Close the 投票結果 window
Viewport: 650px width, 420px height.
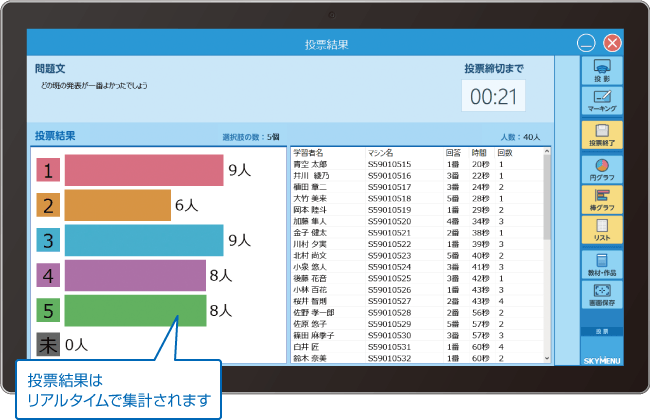click(x=612, y=43)
